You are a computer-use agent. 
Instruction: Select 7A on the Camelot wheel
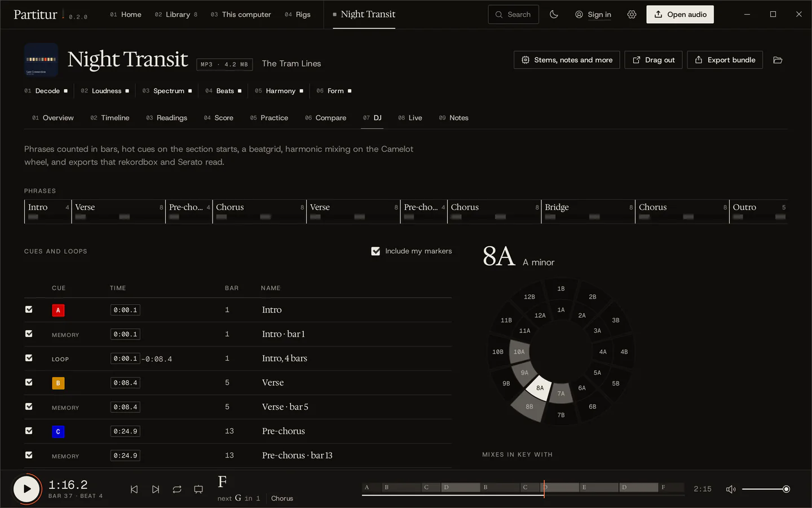click(x=561, y=393)
